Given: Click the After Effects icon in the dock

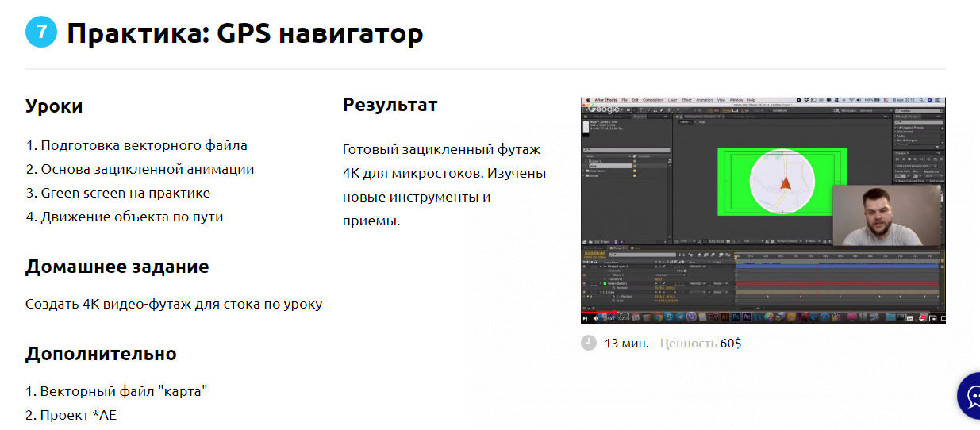Looking at the screenshot, I should pos(747,317).
